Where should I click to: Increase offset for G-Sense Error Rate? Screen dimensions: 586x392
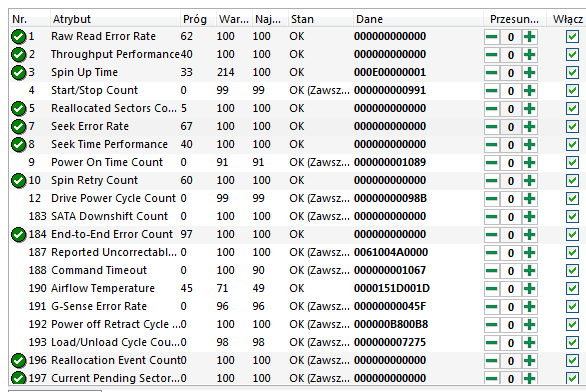[530, 306]
